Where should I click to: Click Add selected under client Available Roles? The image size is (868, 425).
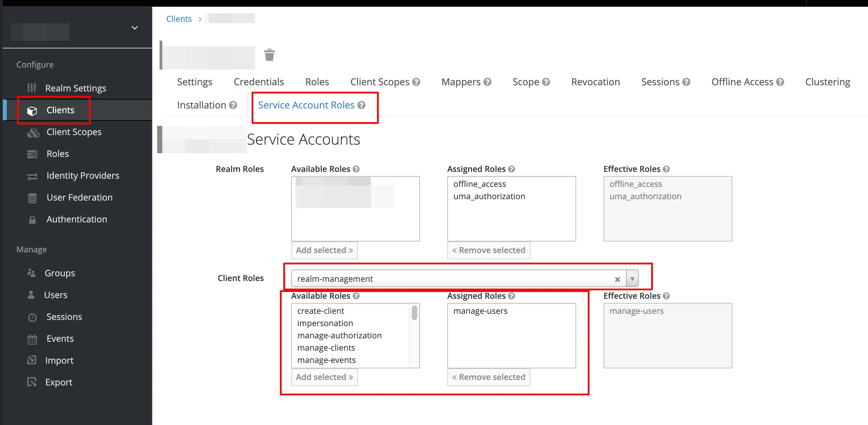point(324,377)
